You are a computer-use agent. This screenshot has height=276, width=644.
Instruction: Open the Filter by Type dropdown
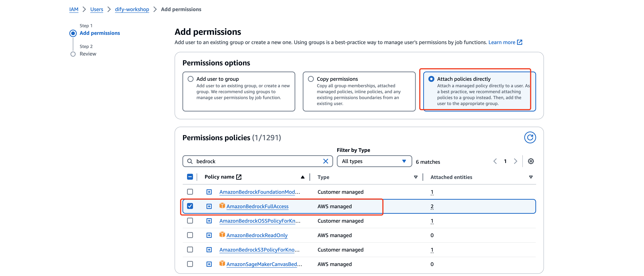[374, 161]
